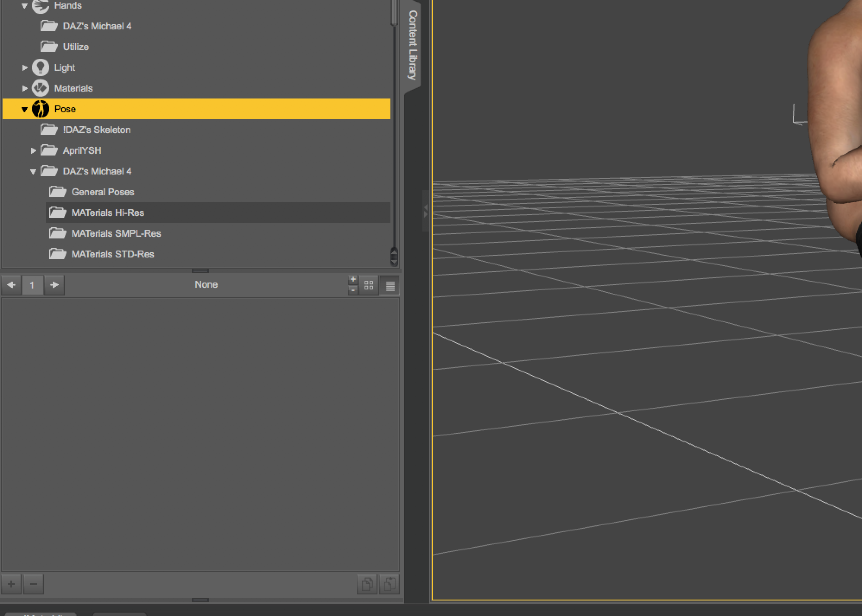Select MATerials SMPL-Res folder
This screenshot has width=862, height=616.
click(116, 233)
